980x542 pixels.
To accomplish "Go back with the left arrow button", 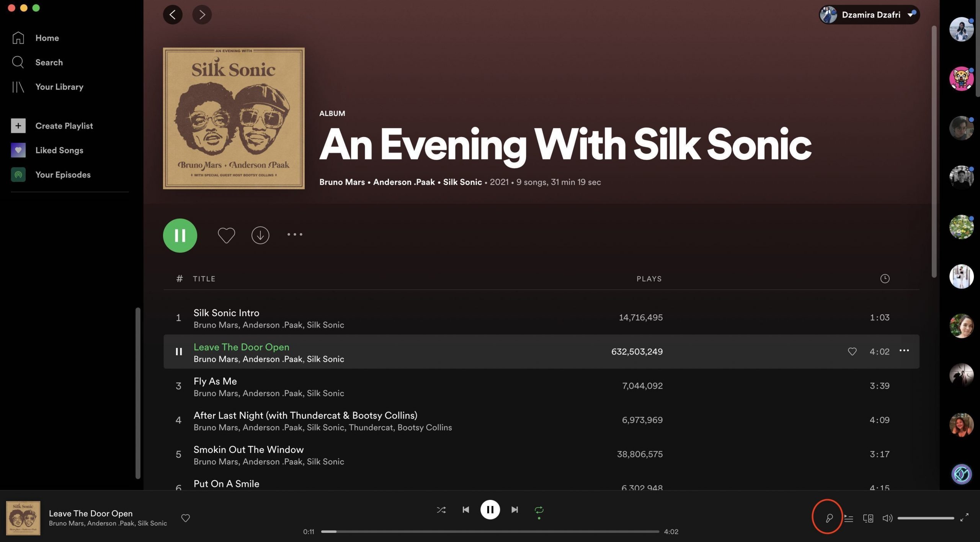I will [x=173, y=15].
